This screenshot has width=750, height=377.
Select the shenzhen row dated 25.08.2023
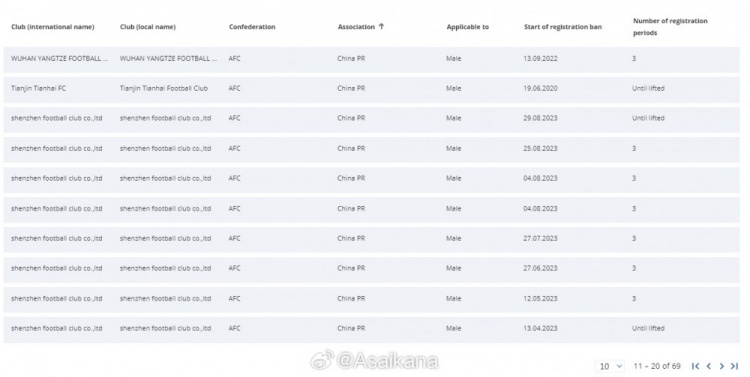coord(372,149)
